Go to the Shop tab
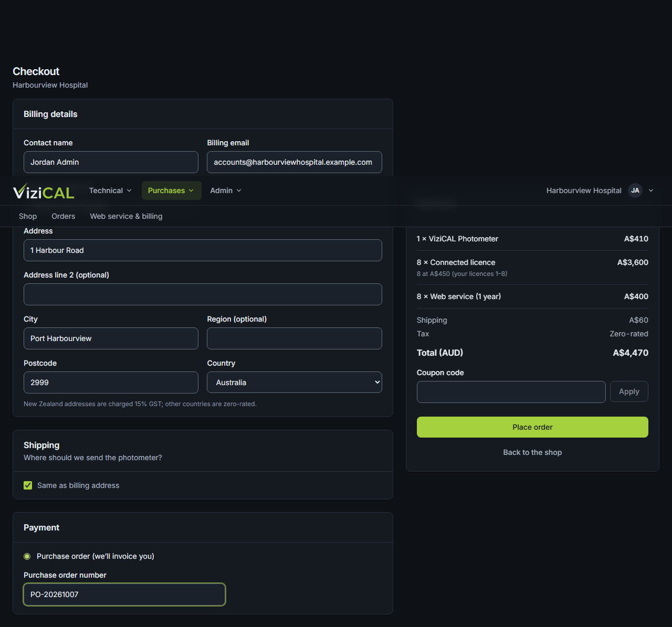 coord(28,216)
